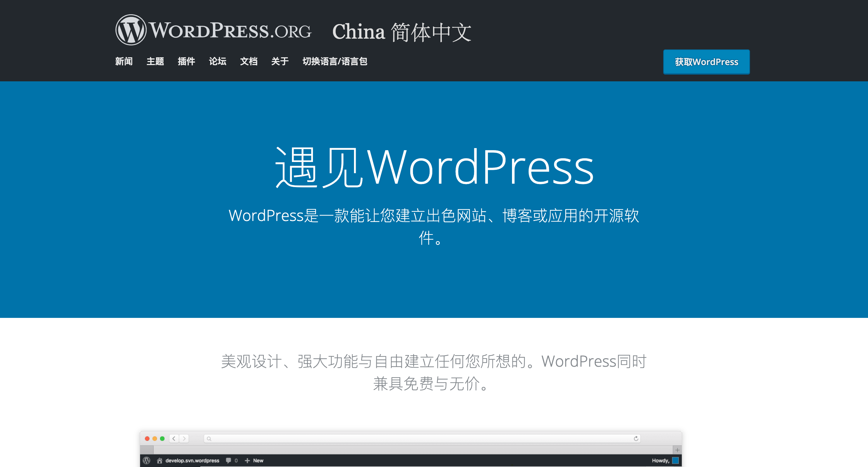Open the 主题 menu item
Screen dimensions: 868x467
(155, 61)
